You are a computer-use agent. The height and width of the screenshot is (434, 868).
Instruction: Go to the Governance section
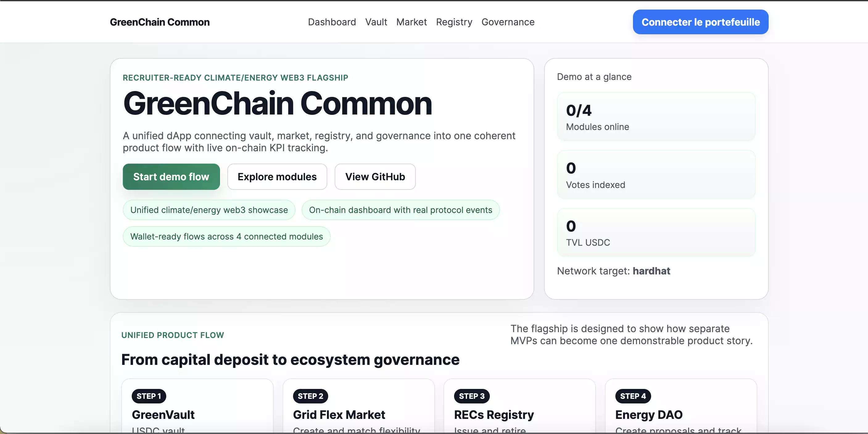click(508, 22)
